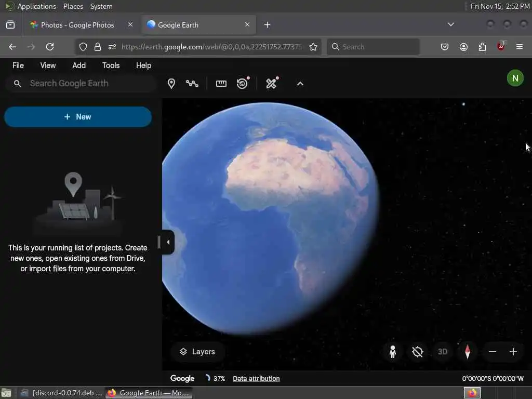Click the search magnifier in Google Earth
Screen dimensions: 532x399
coord(17,84)
